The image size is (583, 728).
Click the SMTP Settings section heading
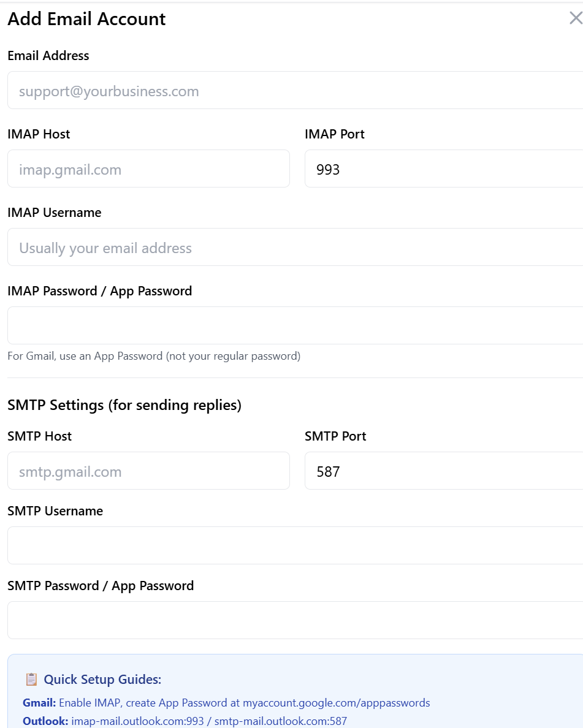point(124,405)
